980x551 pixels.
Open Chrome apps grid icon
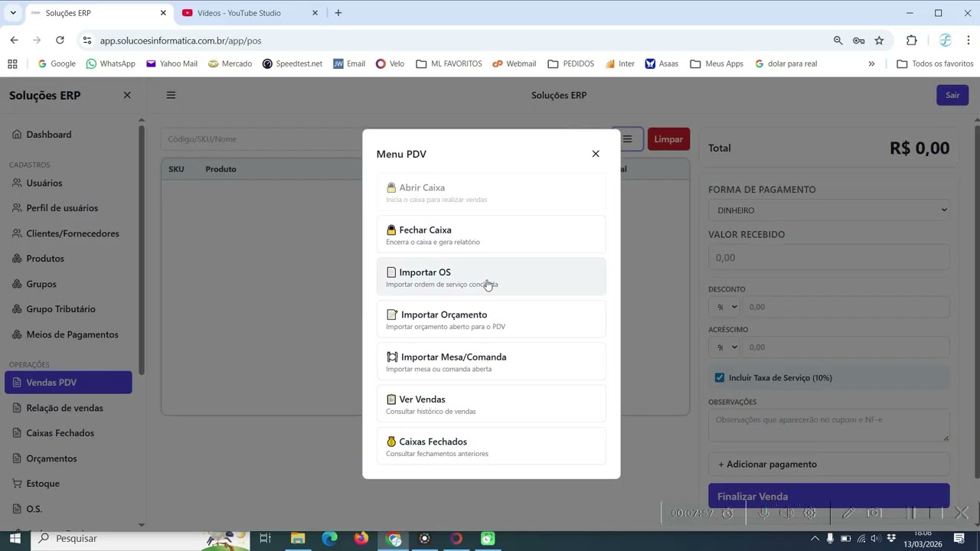[x=12, y=64]
